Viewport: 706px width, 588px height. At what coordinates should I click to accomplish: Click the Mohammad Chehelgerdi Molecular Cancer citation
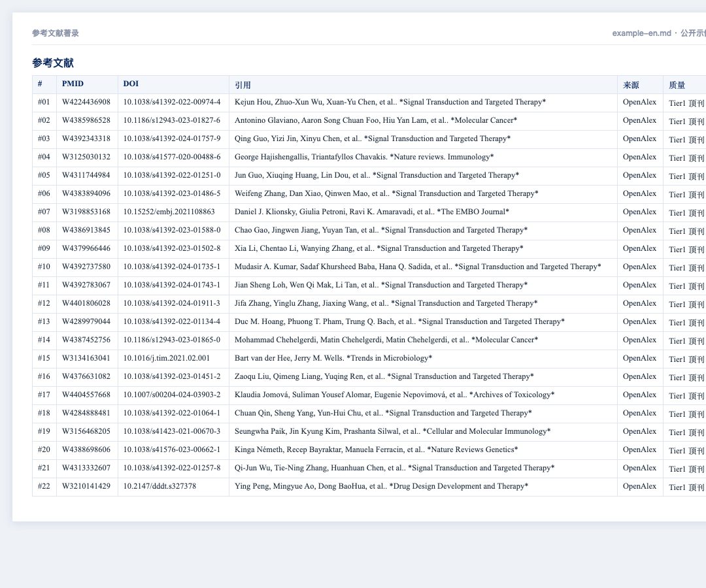coord(386,340)
